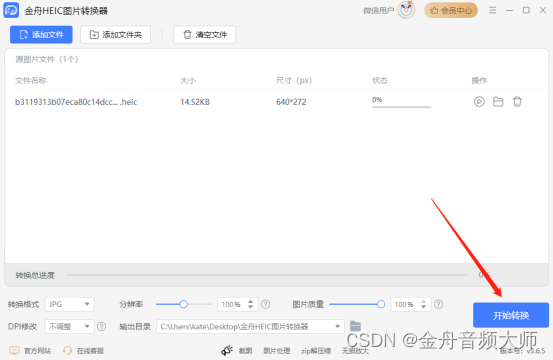Screen dimensions: 553x360
Task: Click the resolution 100 % value field
Action: click(x=232, y=304)
